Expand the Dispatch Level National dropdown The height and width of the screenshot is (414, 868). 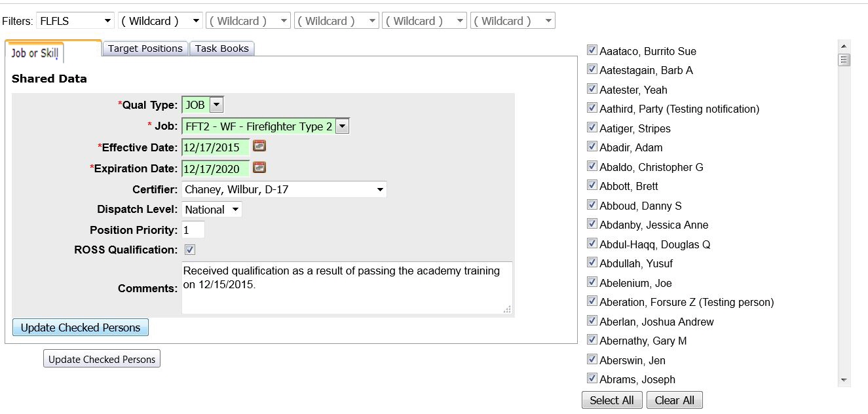[x=212, y=210]
